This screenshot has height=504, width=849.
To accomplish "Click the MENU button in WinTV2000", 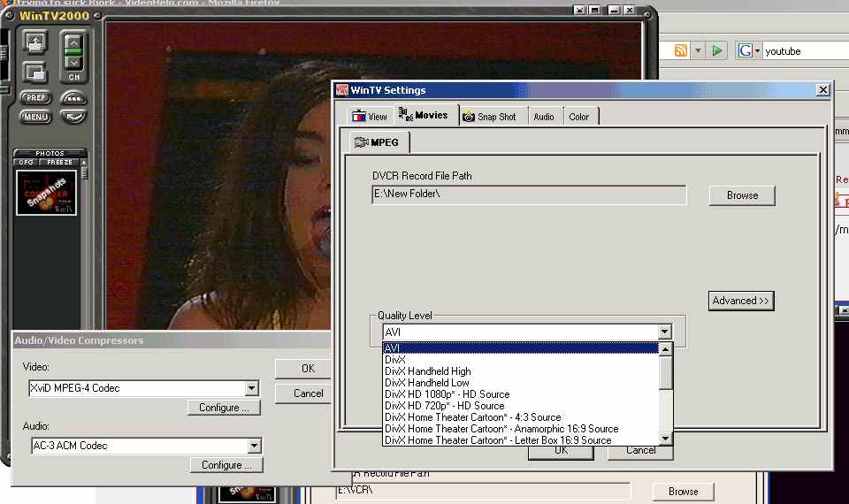I will tap(35, 117).
